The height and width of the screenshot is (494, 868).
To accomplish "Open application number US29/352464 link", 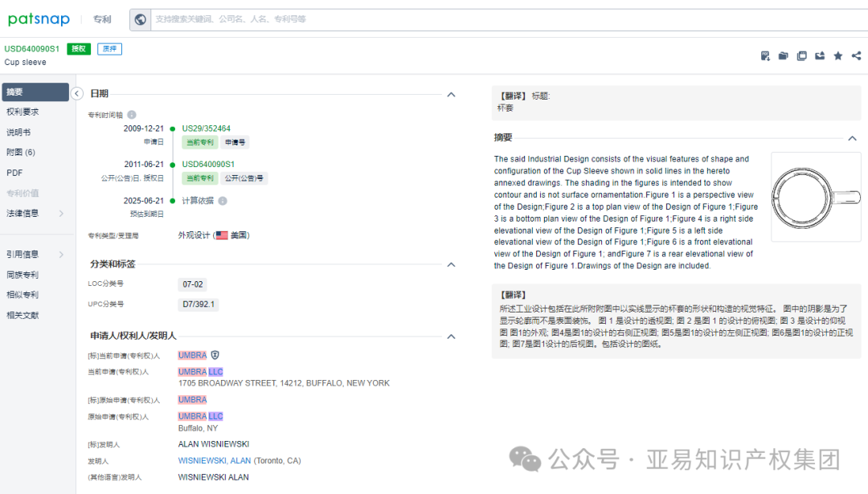I will coord(206,129).
